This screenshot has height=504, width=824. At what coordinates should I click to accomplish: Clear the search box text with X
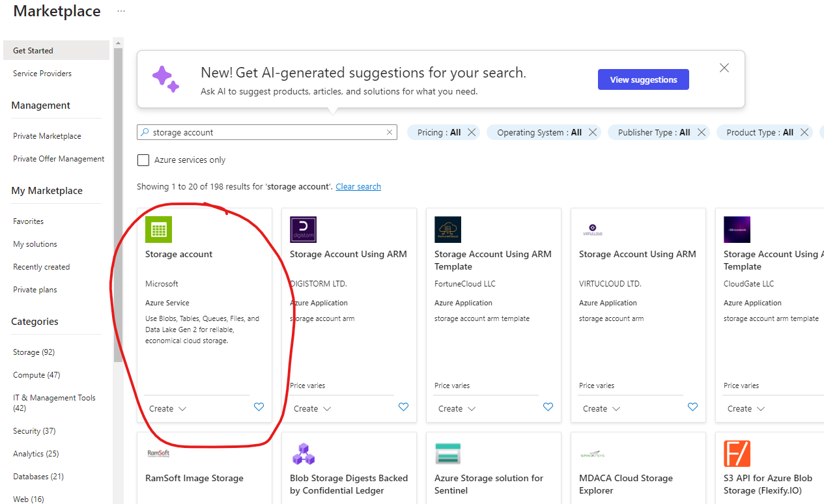pos(390,132)
